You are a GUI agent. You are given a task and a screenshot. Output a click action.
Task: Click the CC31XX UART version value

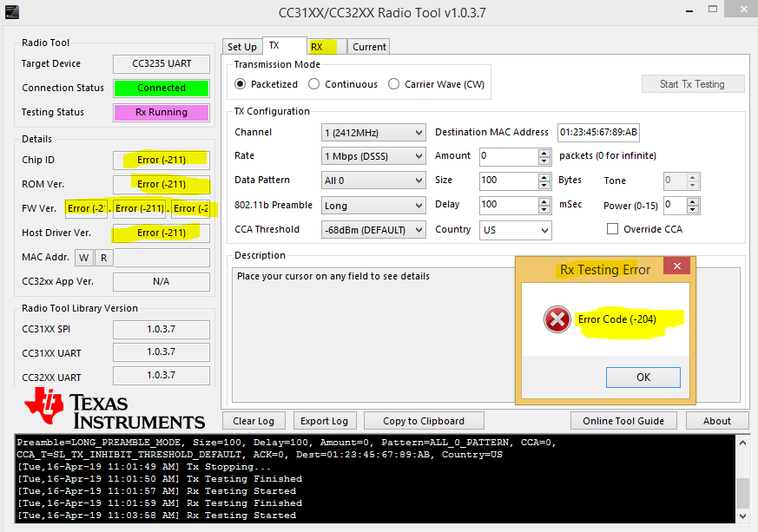click(161, 352)
